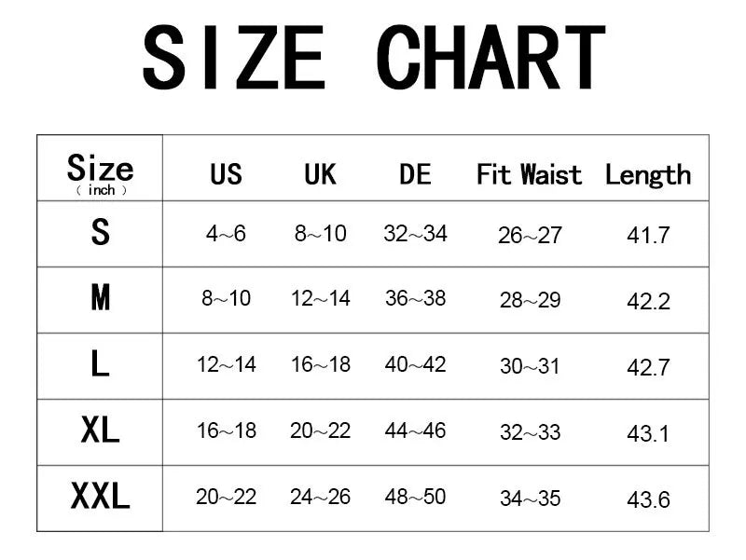Select the S size row label
The image size is (746, 560).
(x=100, y=233)
